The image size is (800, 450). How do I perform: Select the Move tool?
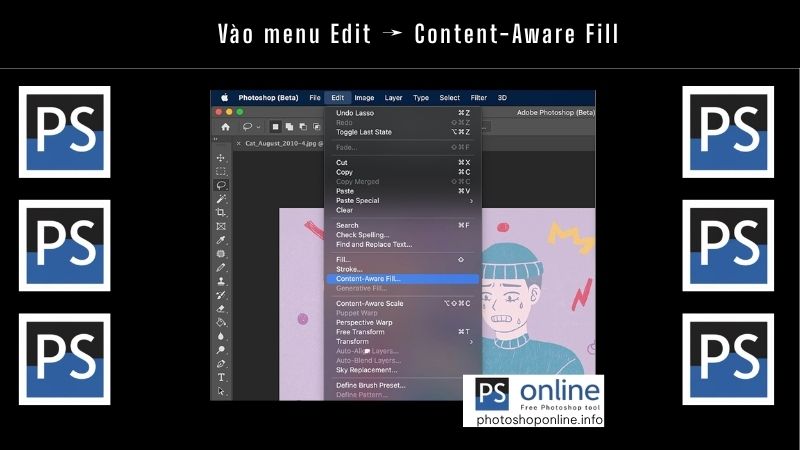[x=221, y=158]
